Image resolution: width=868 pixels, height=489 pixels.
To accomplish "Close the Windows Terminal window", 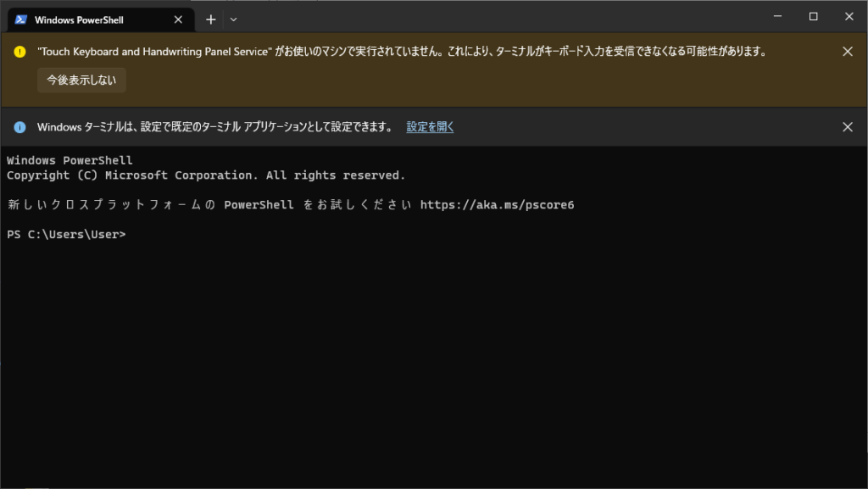I will (x=849, y=15).
